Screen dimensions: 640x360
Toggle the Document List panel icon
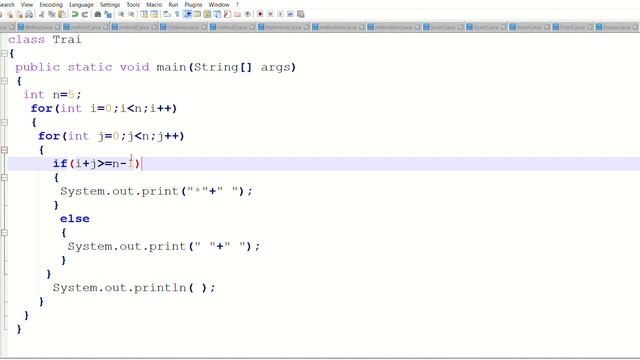217,14
